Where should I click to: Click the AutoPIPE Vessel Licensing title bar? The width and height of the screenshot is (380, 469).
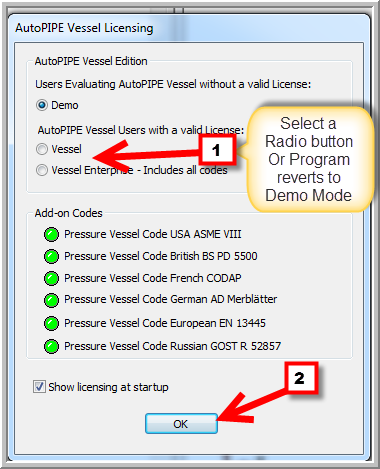click(189, 28)
